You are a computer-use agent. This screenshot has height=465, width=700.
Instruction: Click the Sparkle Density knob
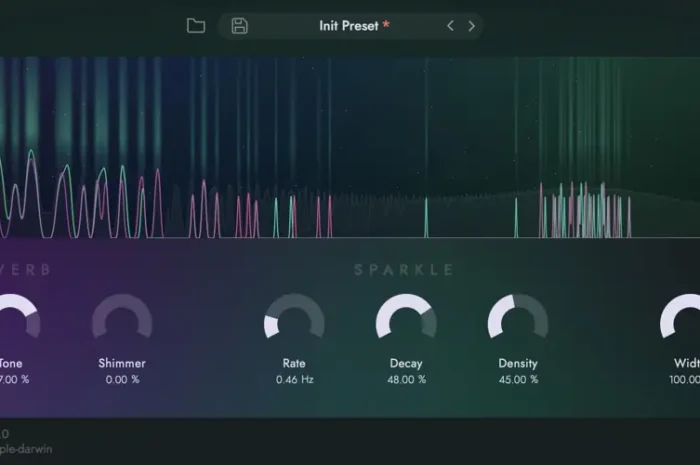[518, 318]
